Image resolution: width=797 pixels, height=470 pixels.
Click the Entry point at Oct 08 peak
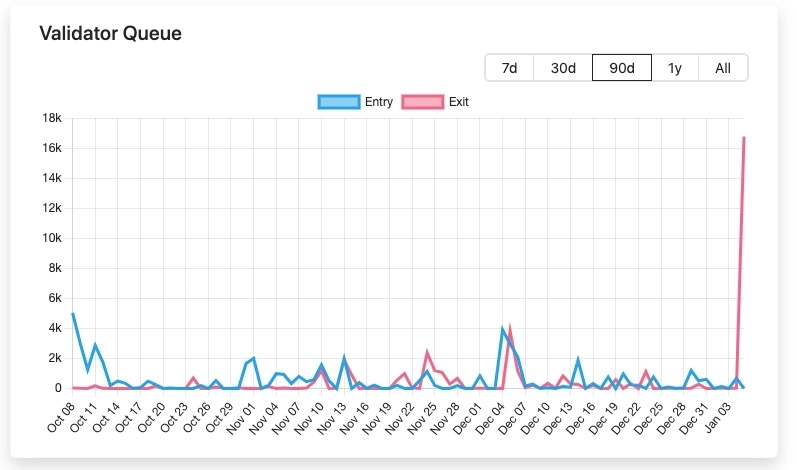click(73, 313)
